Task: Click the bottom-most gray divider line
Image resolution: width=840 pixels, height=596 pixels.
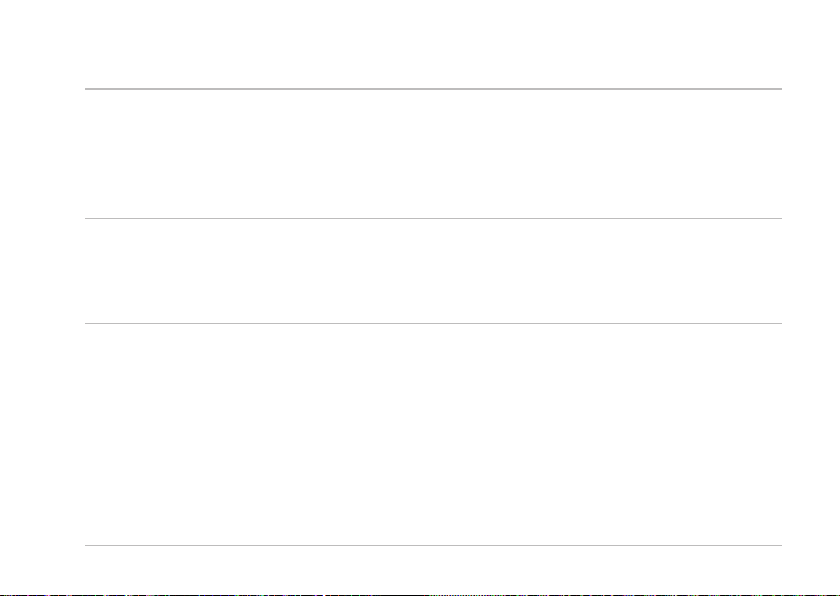Action: point(433,546)
